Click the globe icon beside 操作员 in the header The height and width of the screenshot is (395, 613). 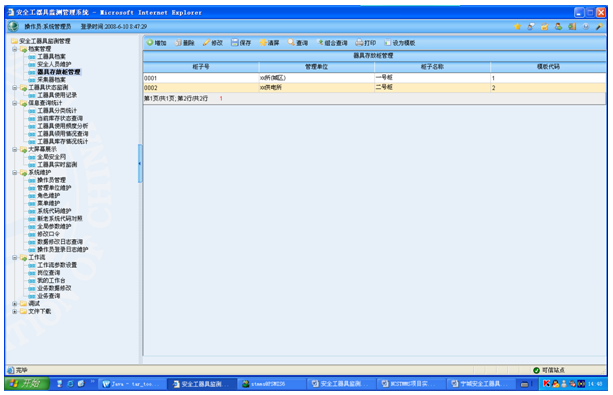[x=13, y=27]
